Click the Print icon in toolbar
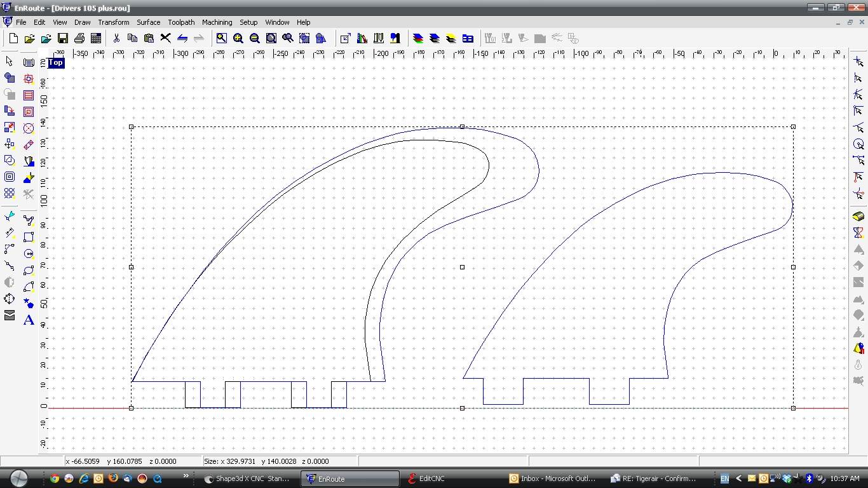The height and width of the screenshot is (488, 868). pyautogui.click(x=79, y=38)
